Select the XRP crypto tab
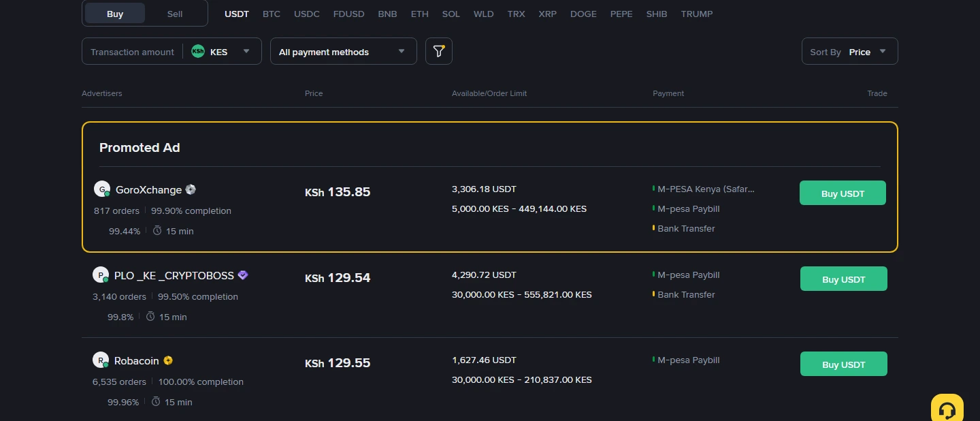This screenshot has height=421, width=980. (x=548, y=14)
